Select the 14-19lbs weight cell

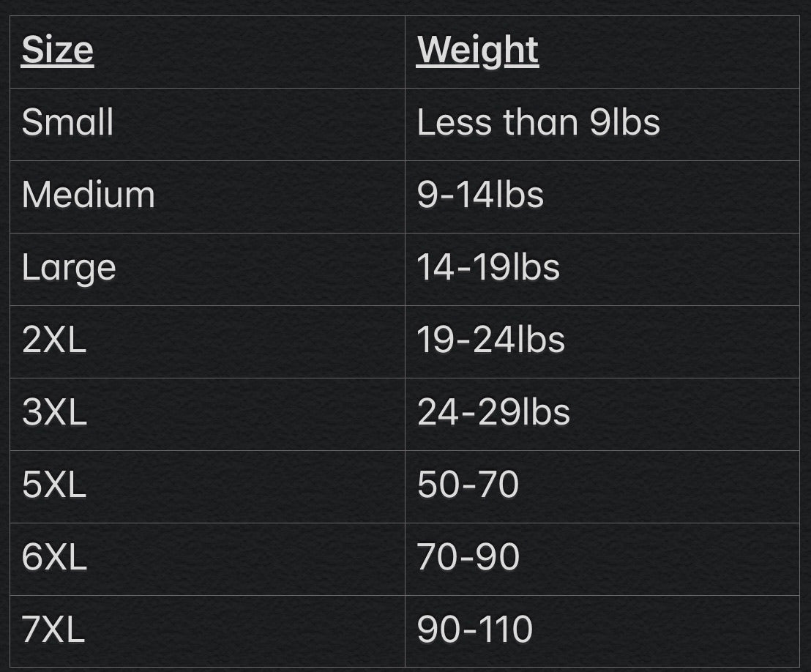[x=602, y=269]
